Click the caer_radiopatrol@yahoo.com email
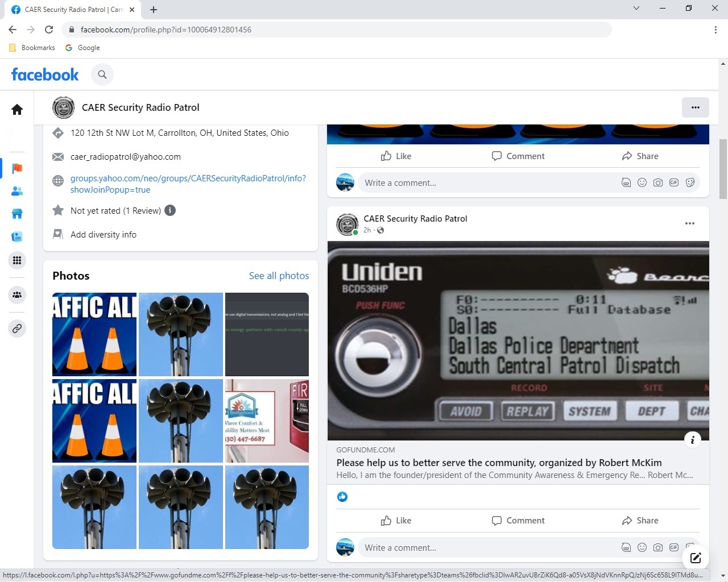 126,157
